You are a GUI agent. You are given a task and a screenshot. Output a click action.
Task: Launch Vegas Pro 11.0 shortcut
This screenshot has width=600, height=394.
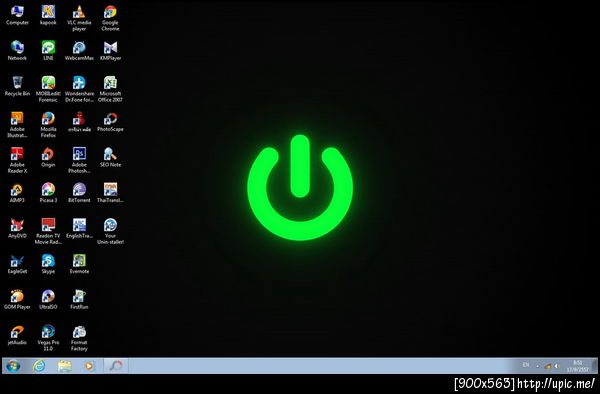coord(48,339)
